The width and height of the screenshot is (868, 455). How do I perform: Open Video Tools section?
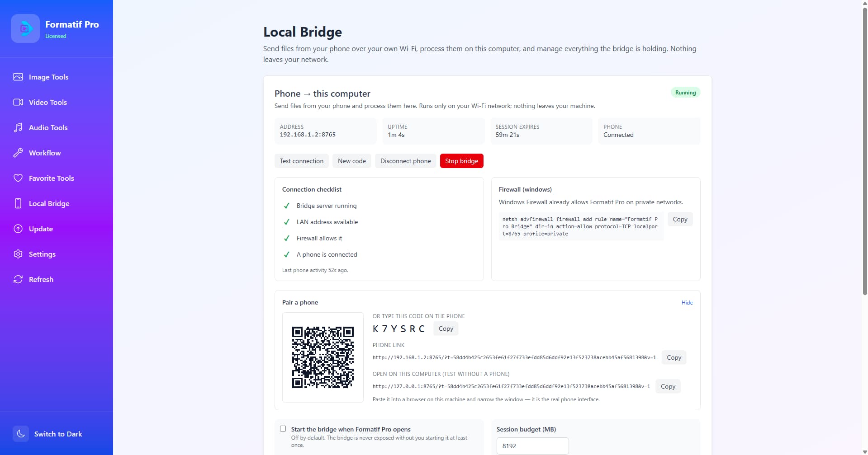tap(48, 102)
